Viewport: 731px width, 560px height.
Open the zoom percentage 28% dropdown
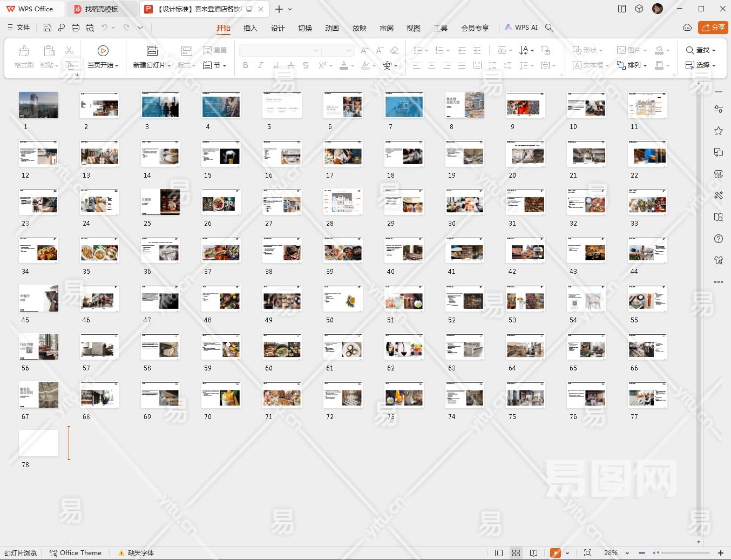[x=627, y=553]
